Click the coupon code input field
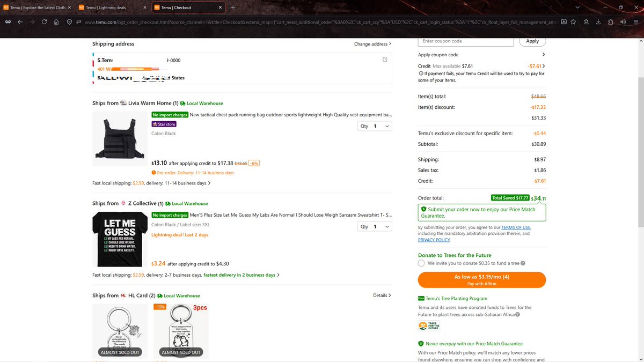 point(466,41)
